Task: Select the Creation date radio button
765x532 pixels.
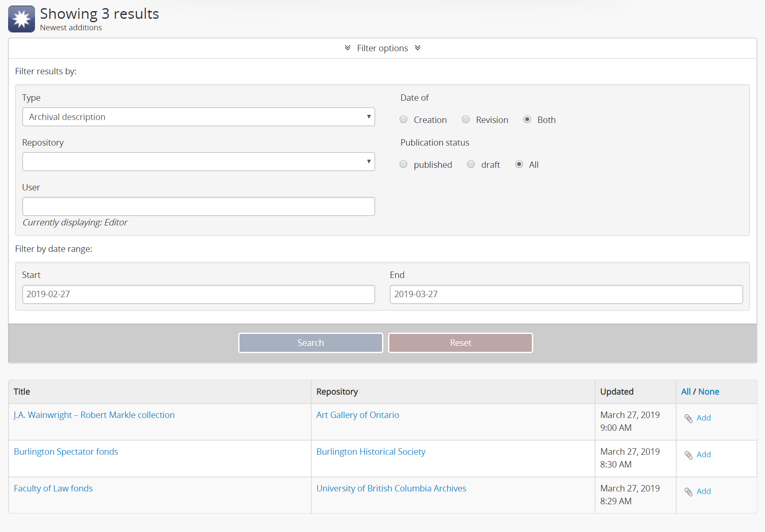Action: pyautogui.click(x=403, y=120)
